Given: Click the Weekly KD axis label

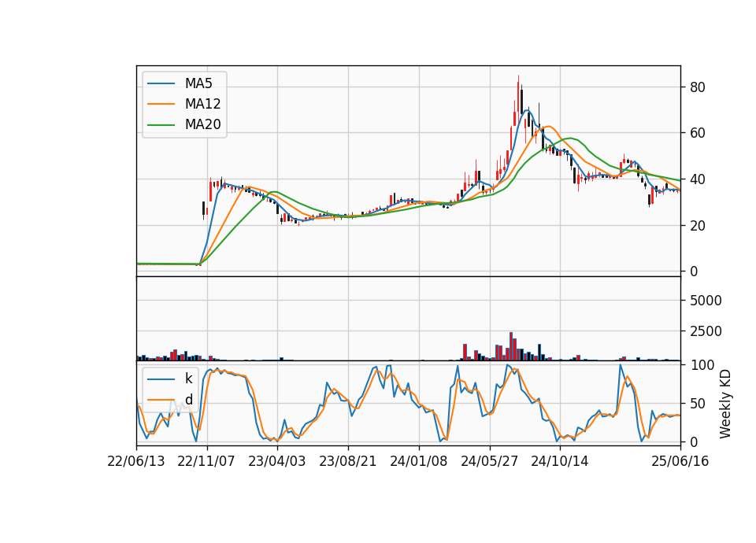Looking at the screenshot, I should [x=725, y=404].
